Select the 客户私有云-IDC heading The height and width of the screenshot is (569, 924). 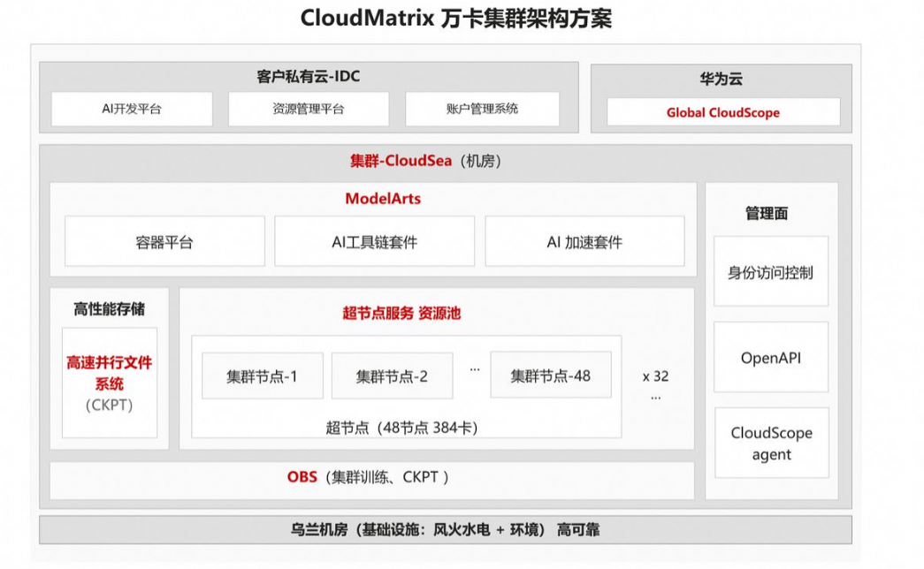(x=309, y=77)
